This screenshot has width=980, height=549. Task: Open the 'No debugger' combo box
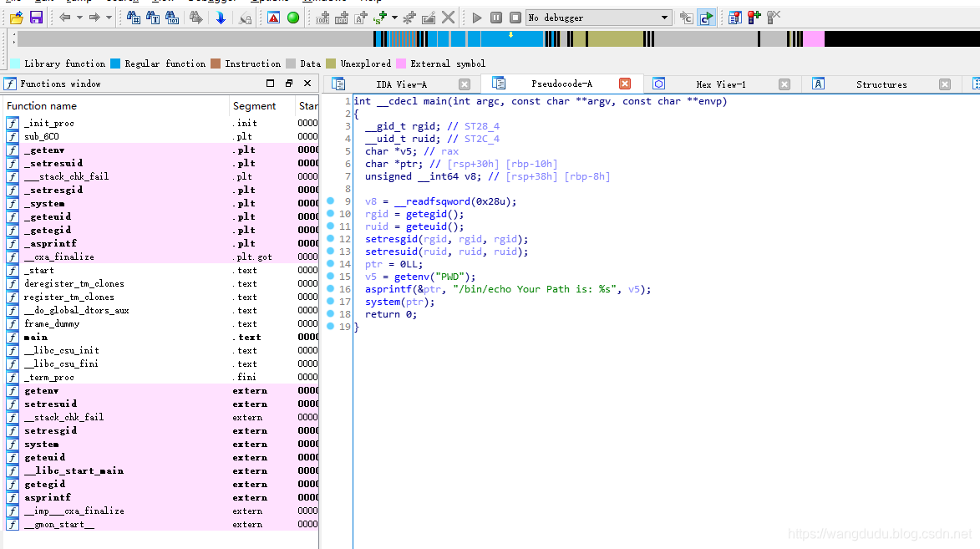coord(599,18)
